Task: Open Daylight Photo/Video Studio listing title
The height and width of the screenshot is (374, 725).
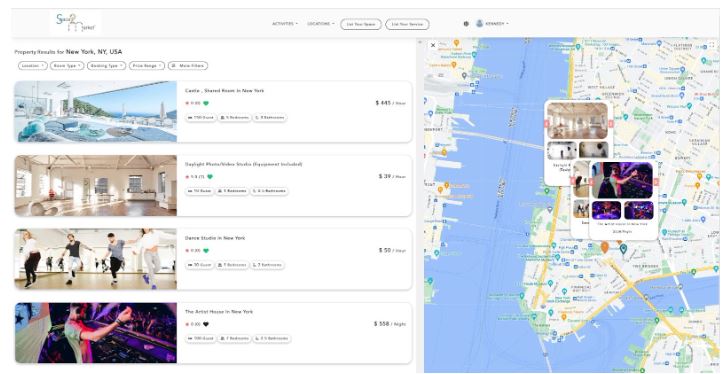Action: tap(243, 164)
